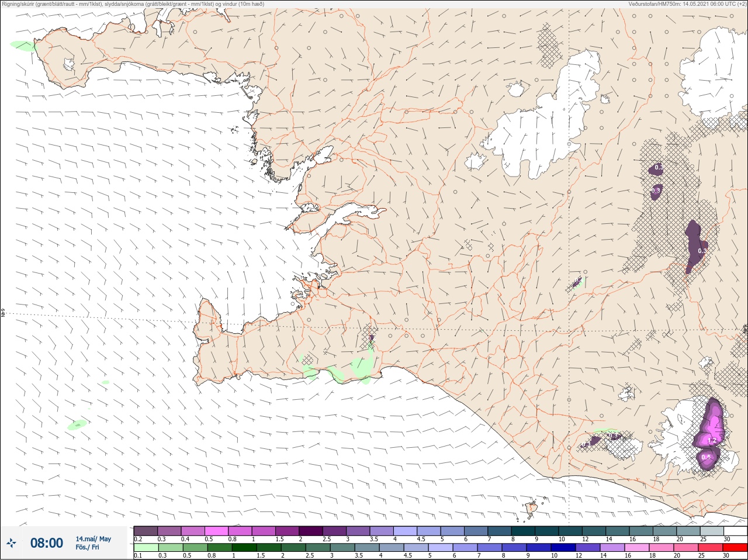
Task: Click the 1.2 precipitation value on the pink area
Action: [x=712, y=440]
